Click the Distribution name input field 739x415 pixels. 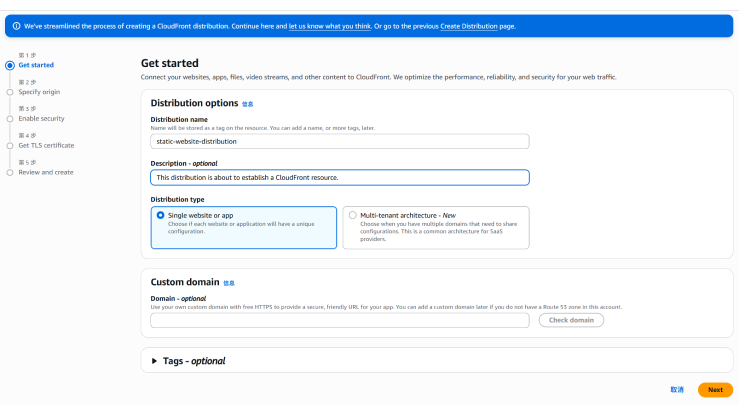pos(339,142)
